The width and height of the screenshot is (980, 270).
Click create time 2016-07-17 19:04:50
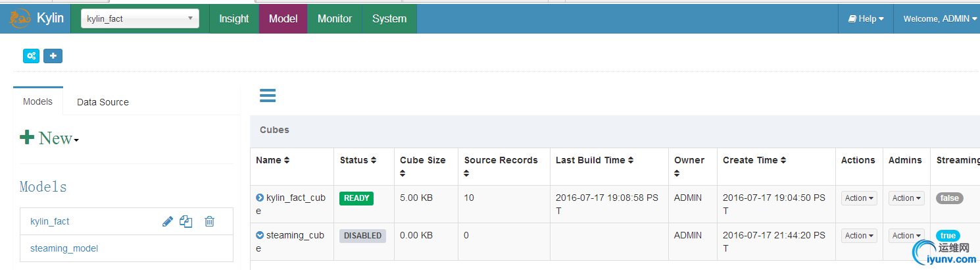coord(774,204)
